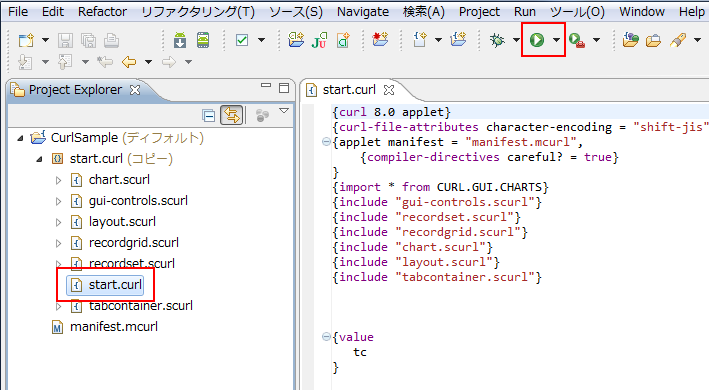
Task: Click the new Curl project folder icon
Action: 458,39
